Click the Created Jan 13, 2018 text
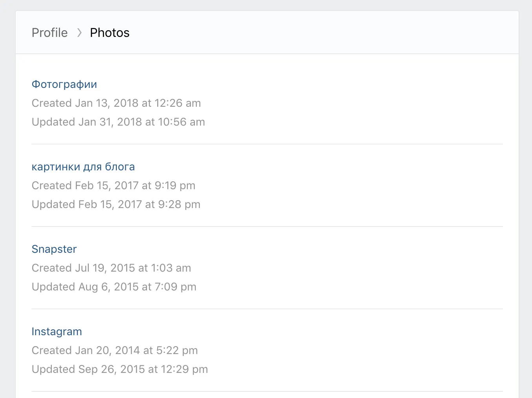532x398 pixels. pyautogui.click(x=116, y=103)
